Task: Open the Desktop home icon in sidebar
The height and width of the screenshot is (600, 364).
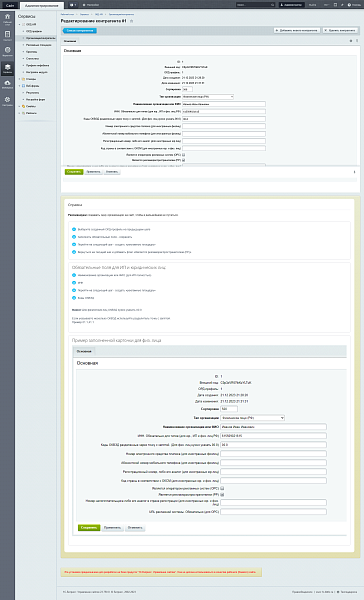Action: point(7,19)
